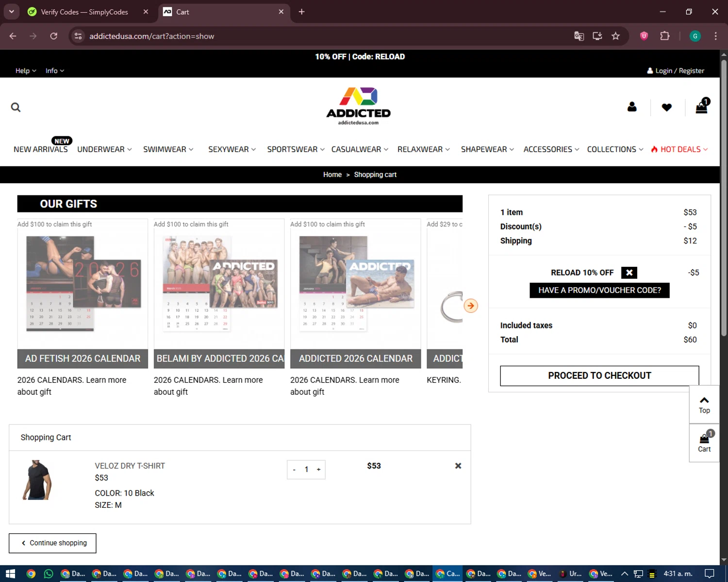728x582 pixels.
Task: Open Windows Start menu
Action: (11, 574)
